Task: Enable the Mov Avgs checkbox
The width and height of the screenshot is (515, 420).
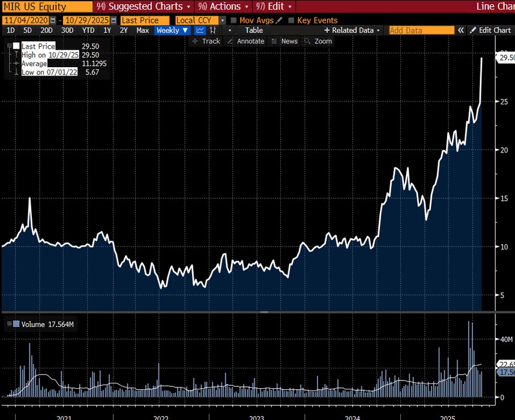Action: point(233,20)
